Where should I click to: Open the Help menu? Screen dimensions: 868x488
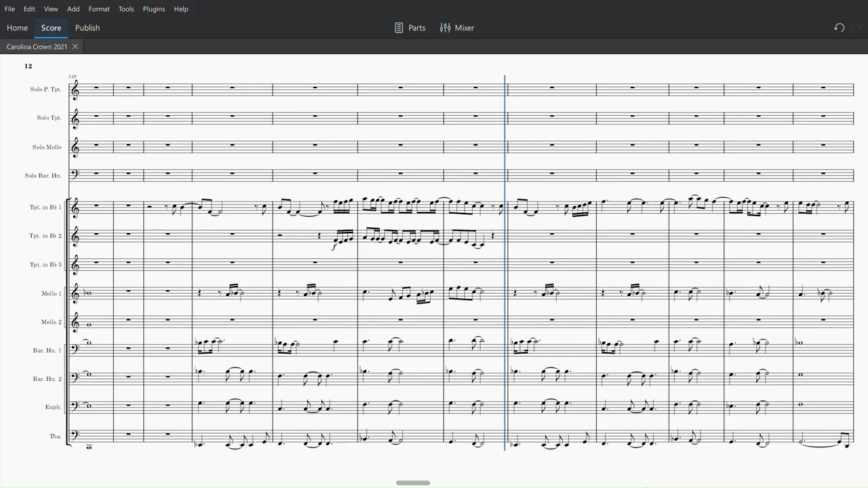181,9
